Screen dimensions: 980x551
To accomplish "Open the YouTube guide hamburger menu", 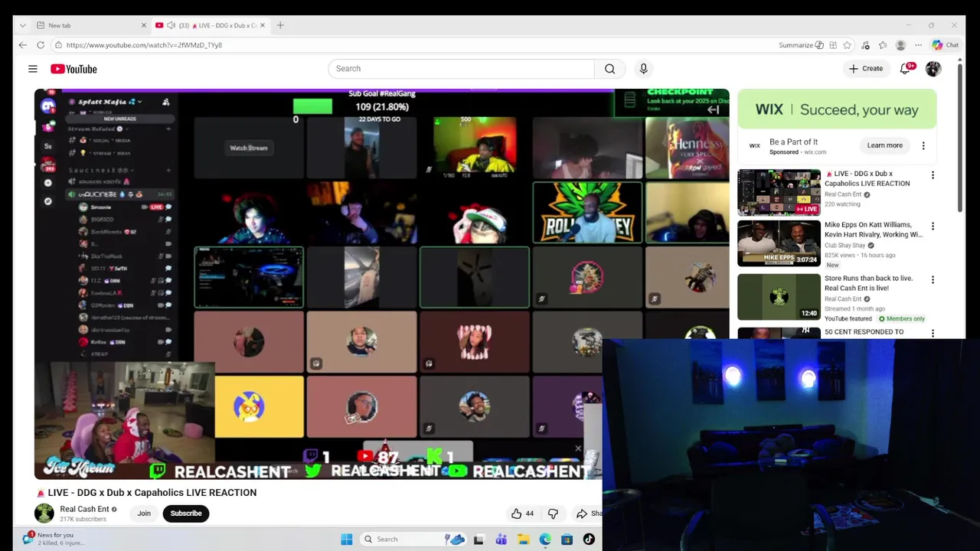I will (x=33, y=69).
